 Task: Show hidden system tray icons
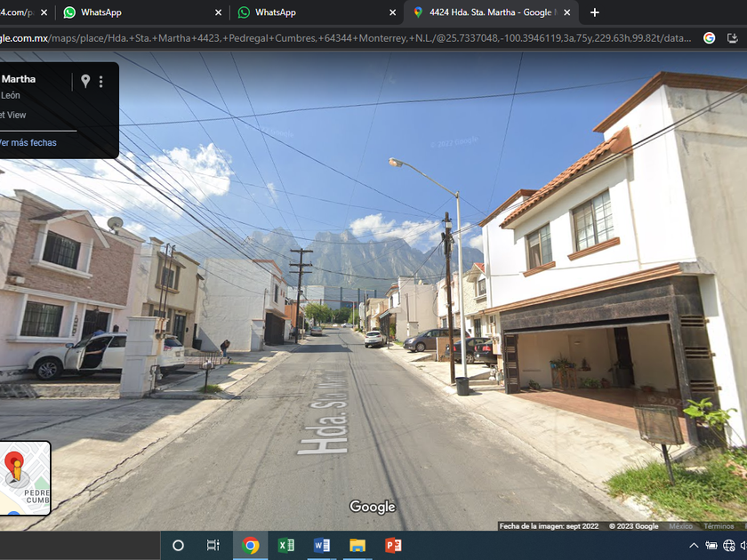[x=694, y=546]
